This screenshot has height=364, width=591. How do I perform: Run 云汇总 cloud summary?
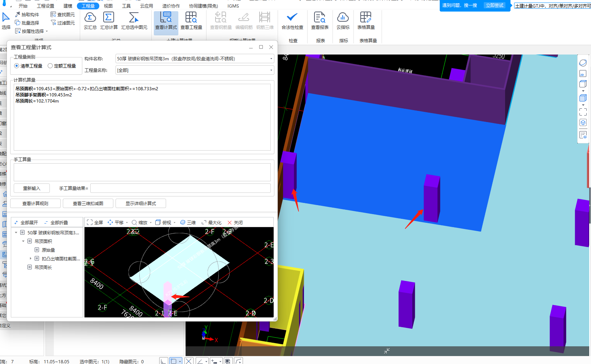90,21
